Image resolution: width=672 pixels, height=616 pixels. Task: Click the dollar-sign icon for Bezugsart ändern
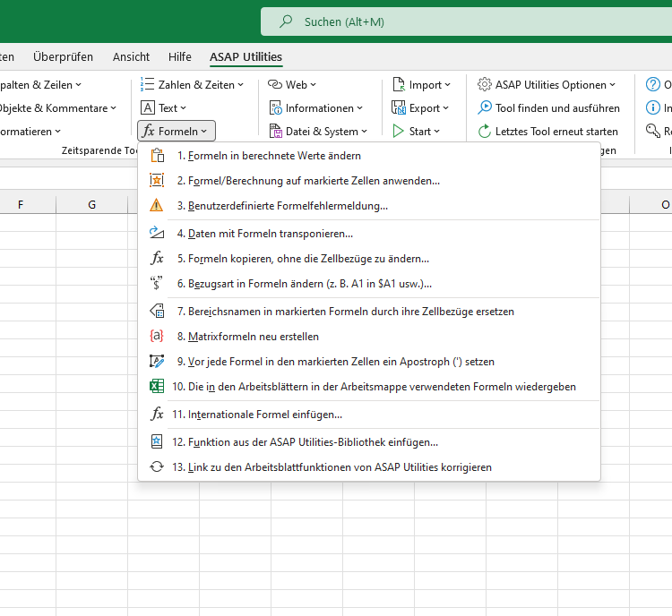157,283
